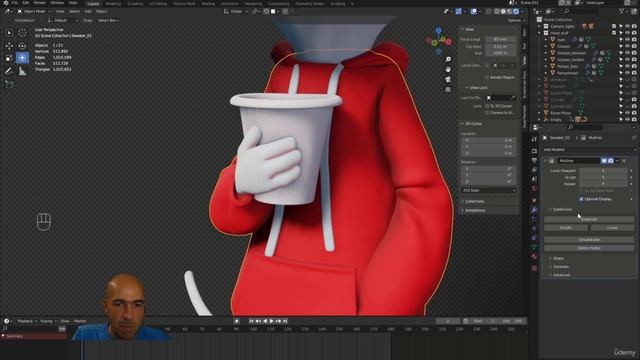Click the Linear subdivision button
The height and width of the screenshot is (360, 640).
click(x=612, y=228)
